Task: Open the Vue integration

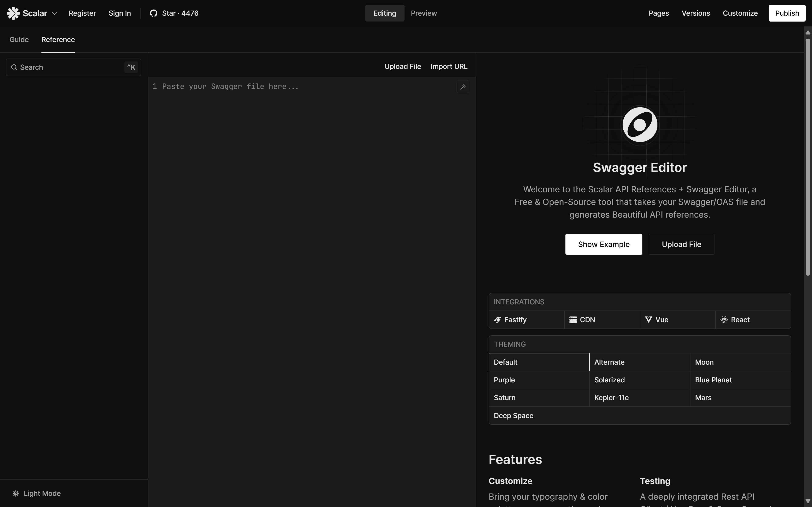Action: (x=677, y=320)
